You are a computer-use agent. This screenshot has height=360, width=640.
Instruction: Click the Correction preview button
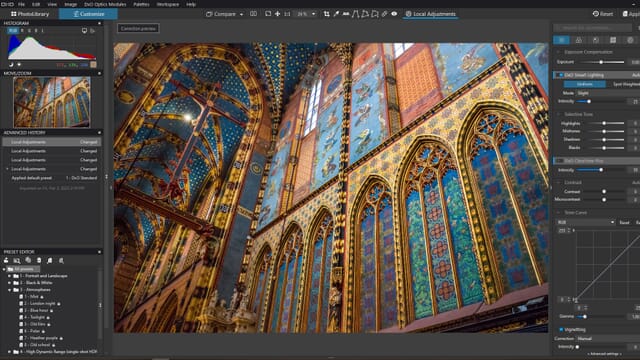tap(138, 28)
